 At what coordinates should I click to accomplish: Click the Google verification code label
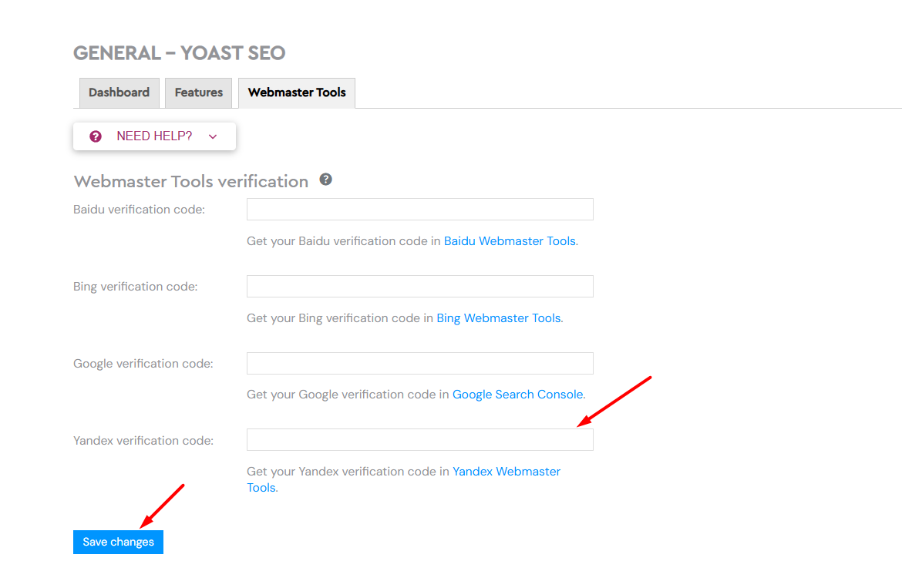tap(143, 363)
